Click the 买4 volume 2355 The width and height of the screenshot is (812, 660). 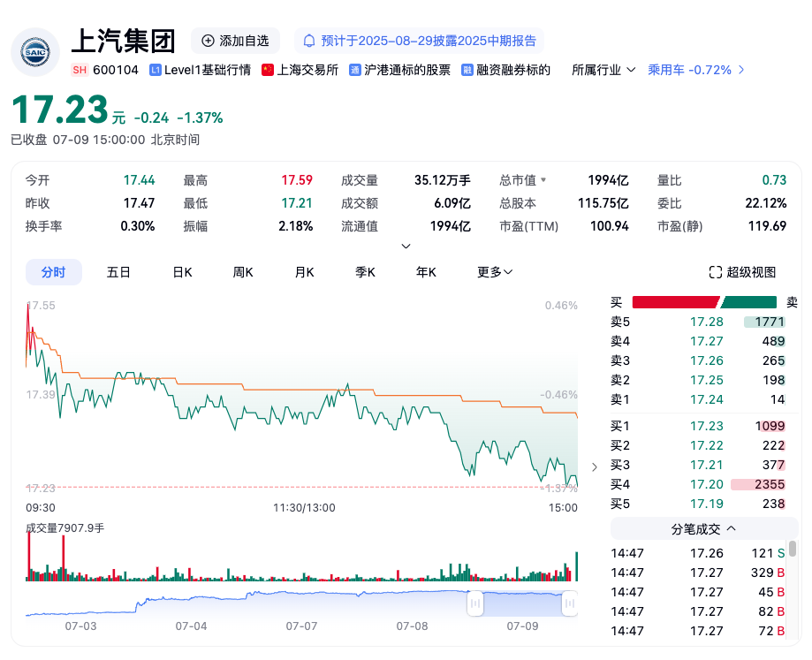[770, 484]
